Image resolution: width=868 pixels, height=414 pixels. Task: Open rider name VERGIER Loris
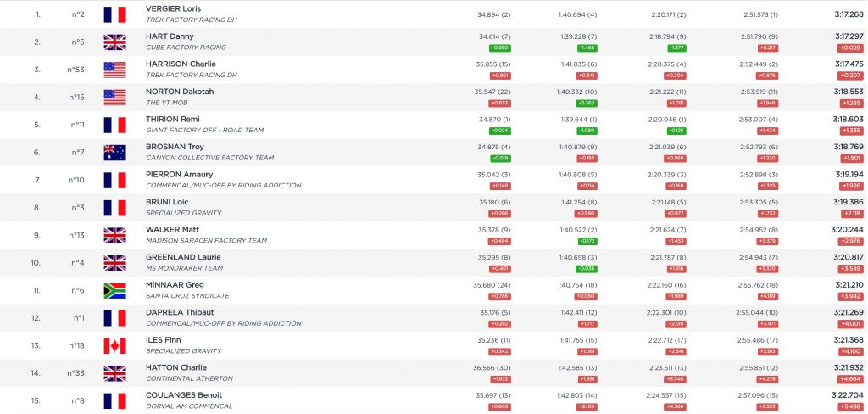pyautogui.click(x=173, y=8)
